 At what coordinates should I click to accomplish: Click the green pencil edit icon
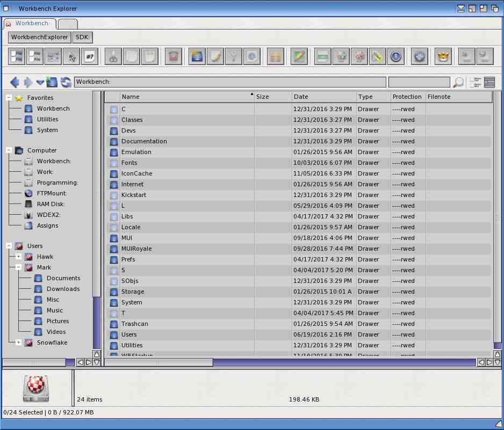[299, 56]
